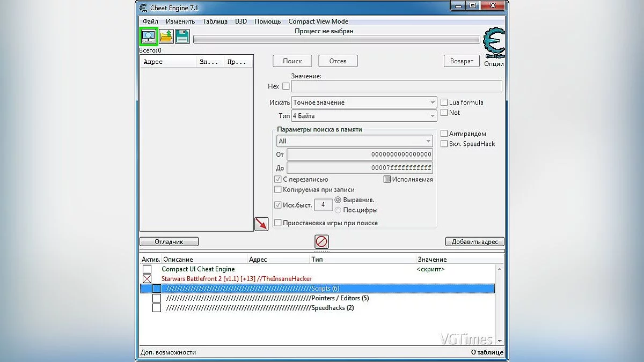The image size is (644, 362).
Task: Select the Пос.цифры radio button
Action: click(x=339, y=210)
